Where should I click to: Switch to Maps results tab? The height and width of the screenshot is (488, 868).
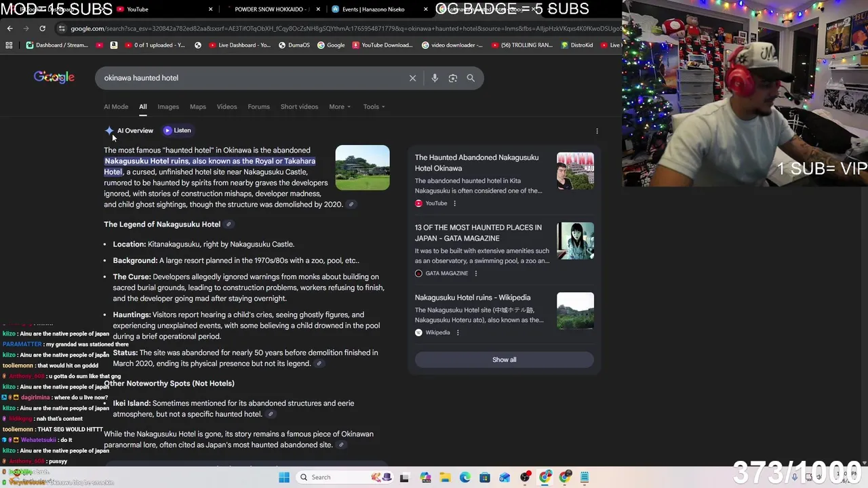pyautogui.click(x=198, y=106)
